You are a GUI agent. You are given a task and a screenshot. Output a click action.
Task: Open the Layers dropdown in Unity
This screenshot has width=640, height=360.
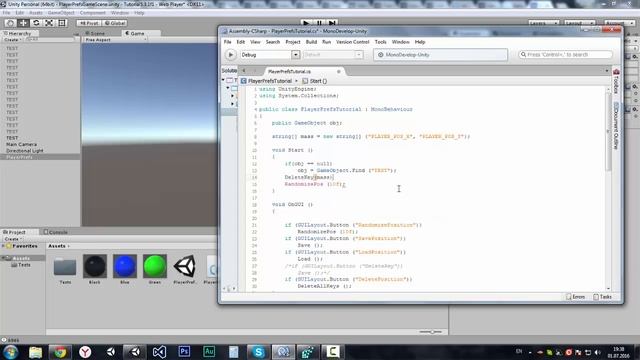click(x=543, y=23)
